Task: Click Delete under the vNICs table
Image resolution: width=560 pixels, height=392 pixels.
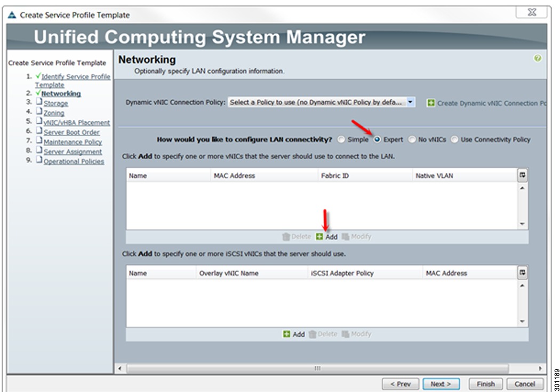Action: pyautogui.click(x=297, y=237)
